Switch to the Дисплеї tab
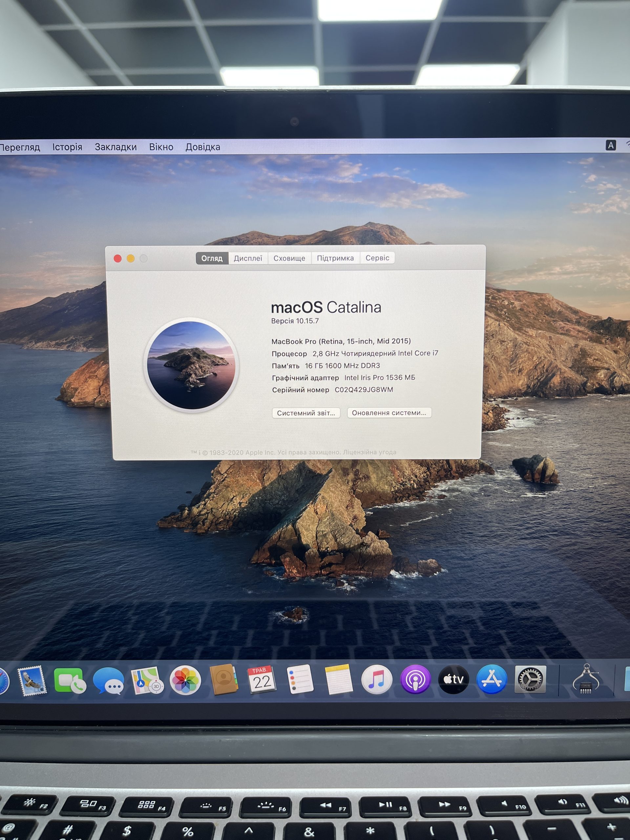630x840 pixels. (248, 258)
